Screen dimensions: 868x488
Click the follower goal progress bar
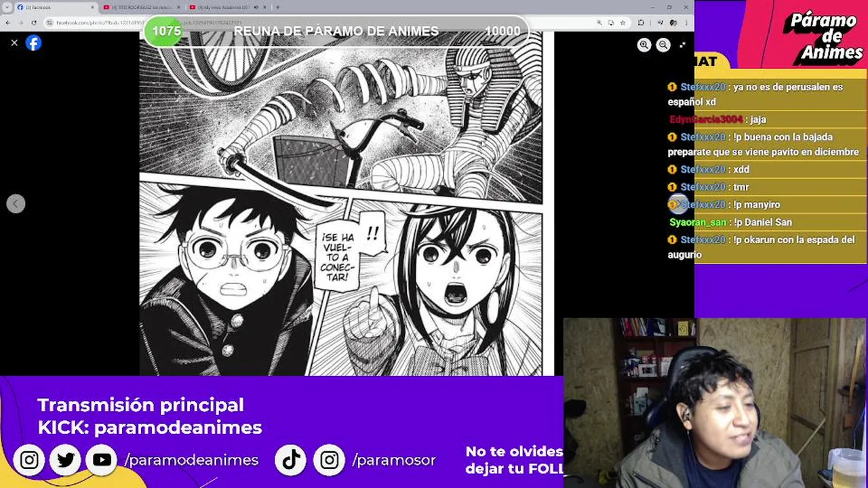(x=336, y=31)
